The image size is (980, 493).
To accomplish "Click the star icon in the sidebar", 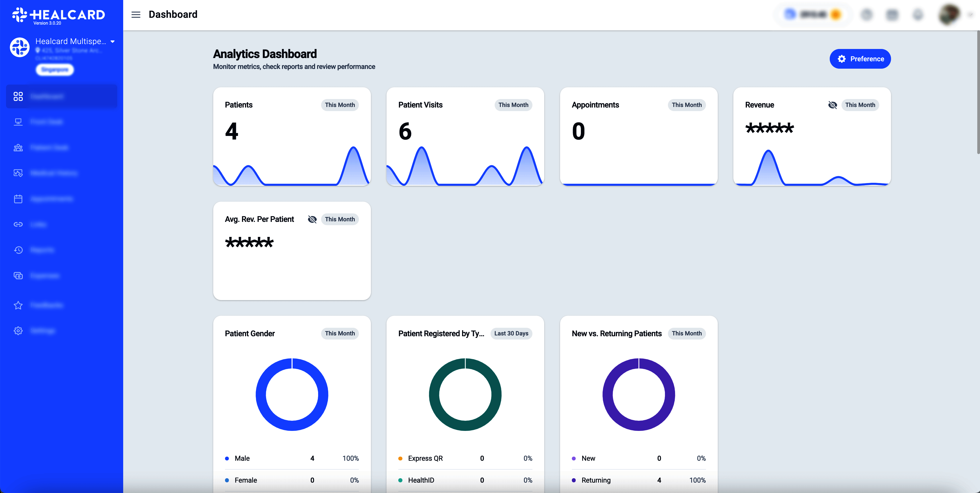I will (18, 305).
